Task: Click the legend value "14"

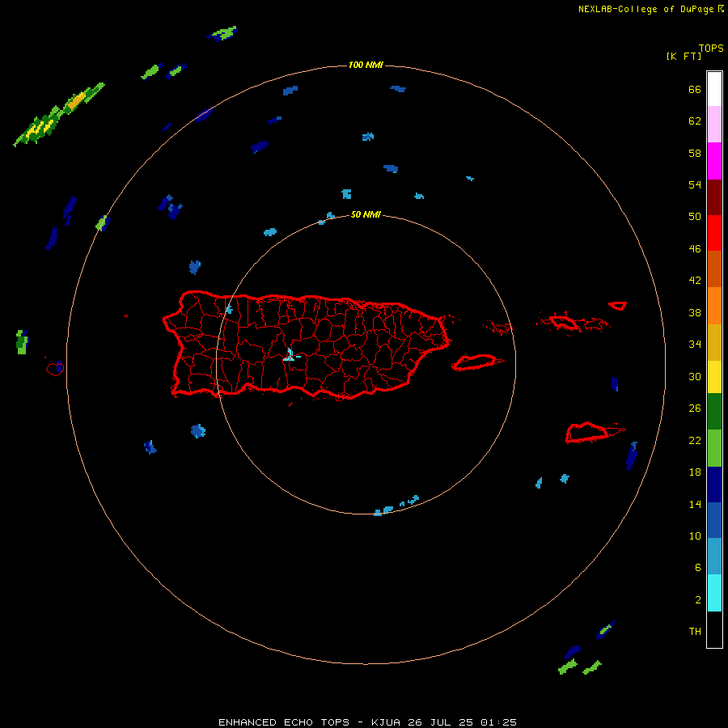Action: coord(695,504)
